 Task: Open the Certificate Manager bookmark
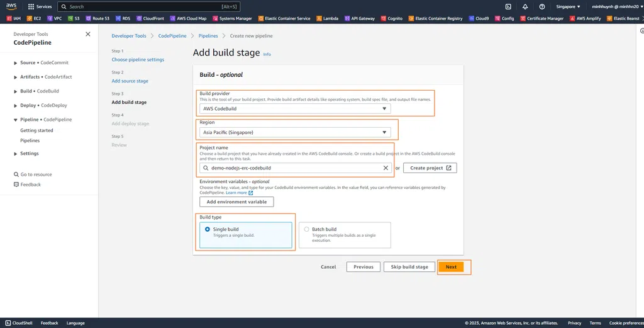[542, 18]
